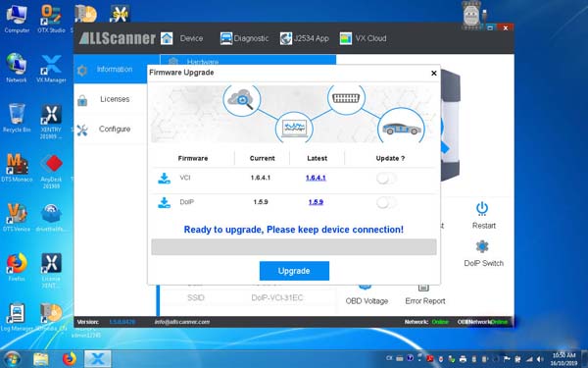Click the Windows Start button

[12, 359]
